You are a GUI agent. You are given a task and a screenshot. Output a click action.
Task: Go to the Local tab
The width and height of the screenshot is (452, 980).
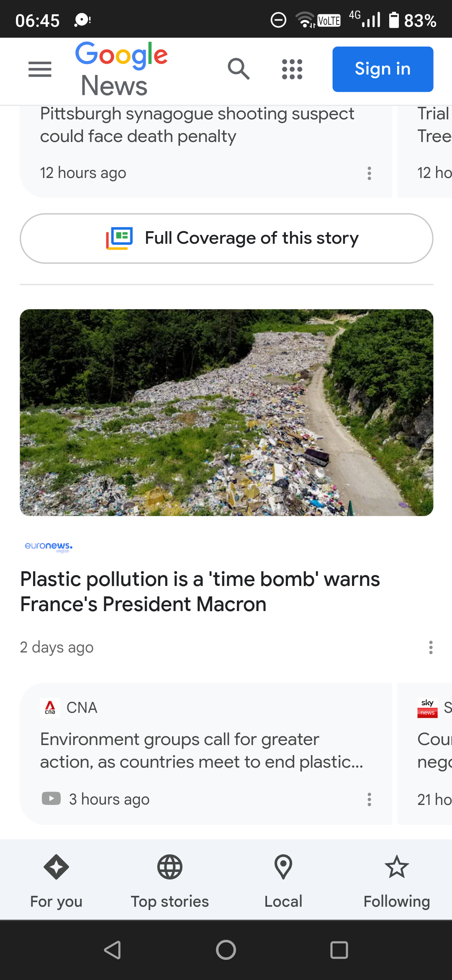pos(283,879)
